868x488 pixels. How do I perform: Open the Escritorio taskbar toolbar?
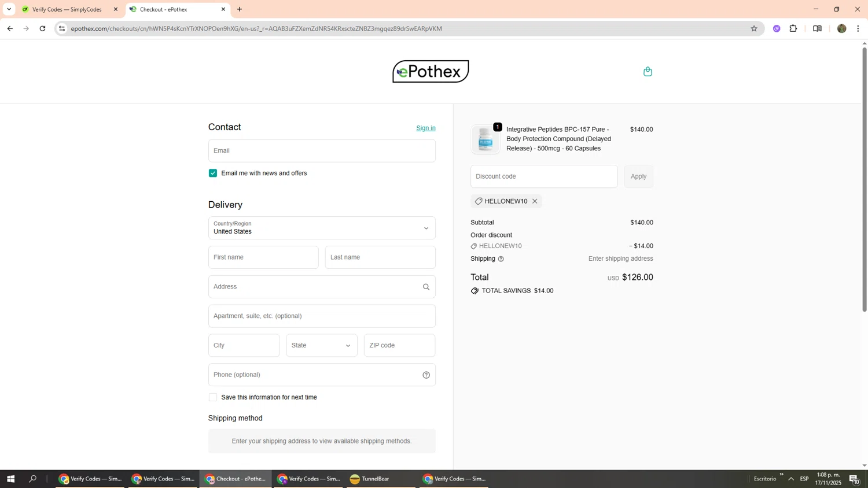tap(765, 479)
